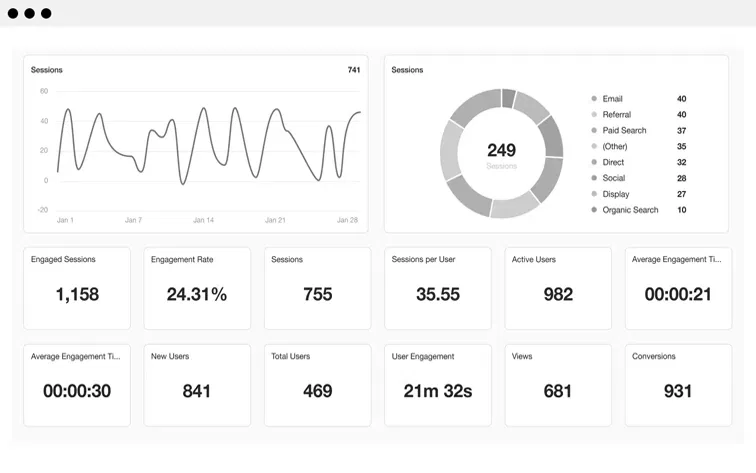Click the Organic Search legend dot
Screen dimensions: 756x473
coord(594,210)
